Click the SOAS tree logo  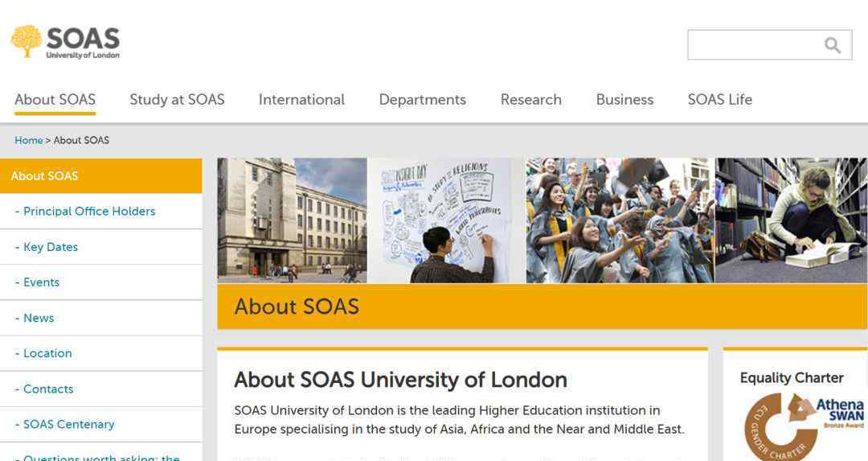[x=27, y=42]
